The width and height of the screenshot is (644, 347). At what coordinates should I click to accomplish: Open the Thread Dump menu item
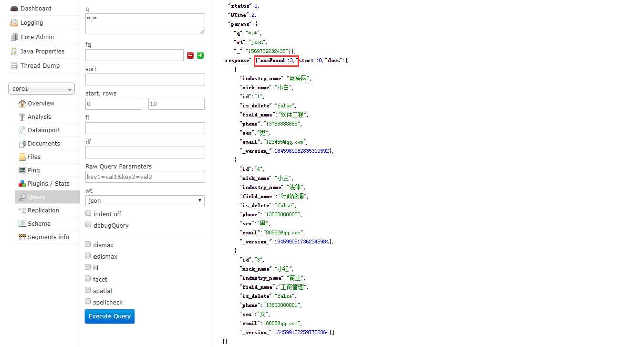point(40,66)
